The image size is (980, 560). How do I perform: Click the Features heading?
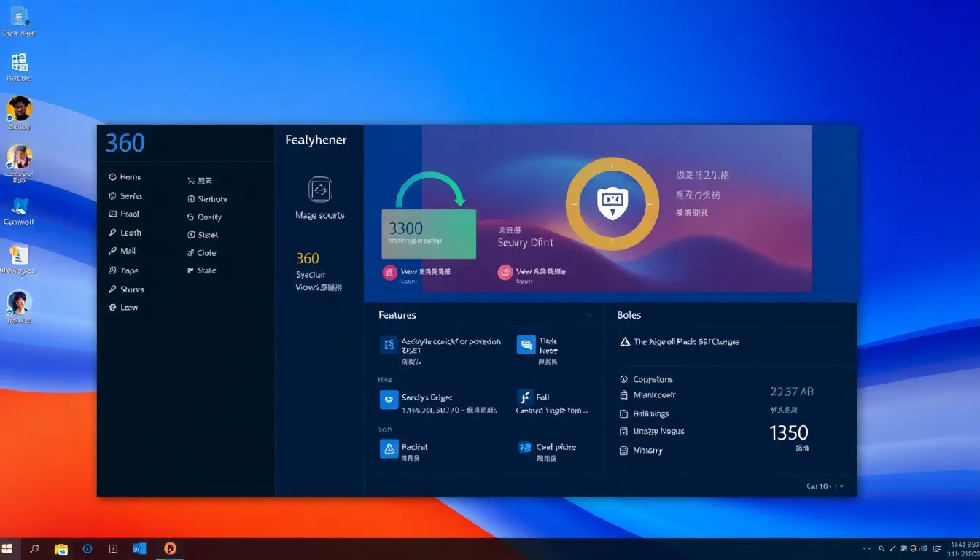point(397,315)
